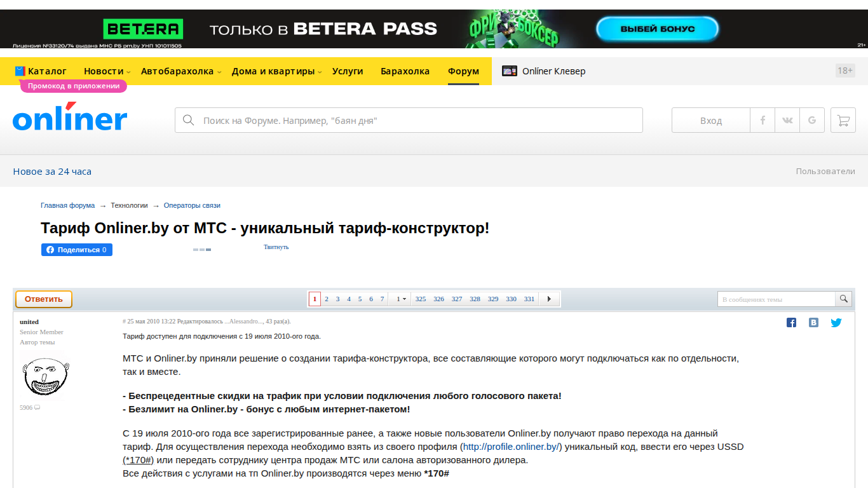Go to page 2 of the topic
This screenshot has height=488, width=868.
[327, 299]
